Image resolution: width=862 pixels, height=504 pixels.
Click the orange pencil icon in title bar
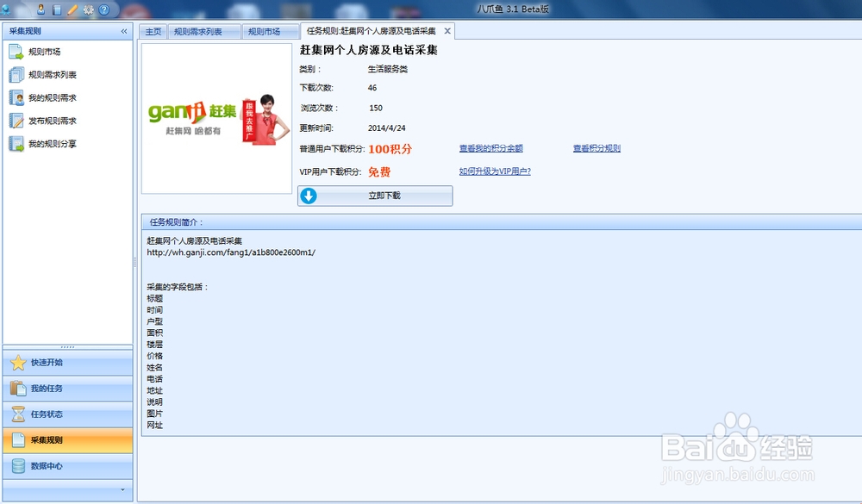72,9
